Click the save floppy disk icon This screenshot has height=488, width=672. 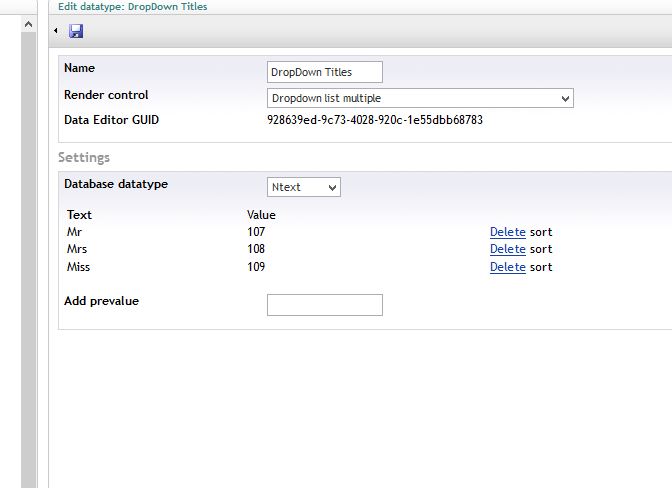click(76, 31)
